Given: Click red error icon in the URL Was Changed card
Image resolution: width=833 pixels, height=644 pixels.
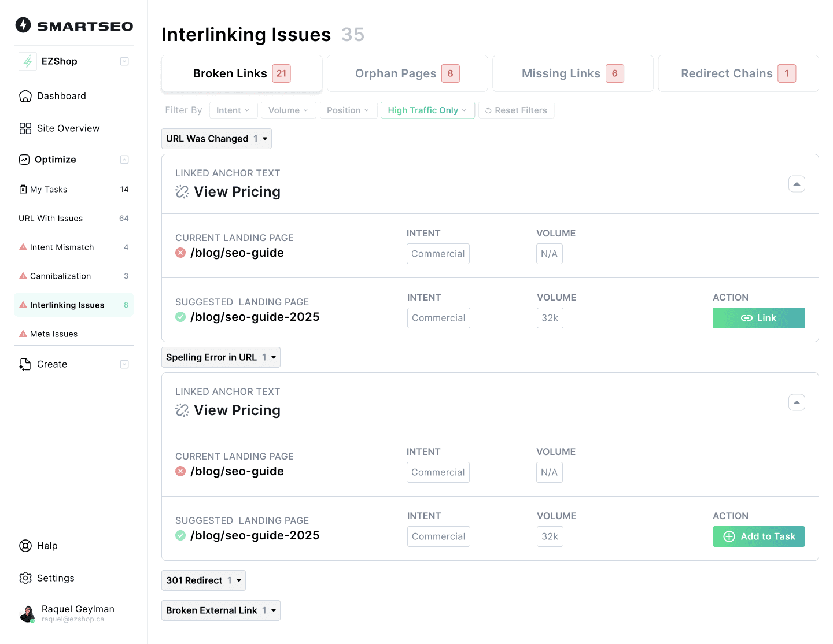Looking at the screenshot, I should click(180, 253).
